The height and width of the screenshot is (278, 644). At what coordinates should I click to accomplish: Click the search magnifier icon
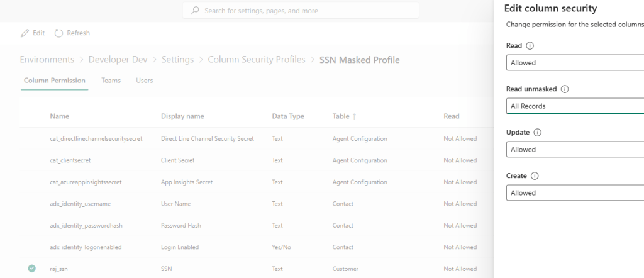point(195,11)
